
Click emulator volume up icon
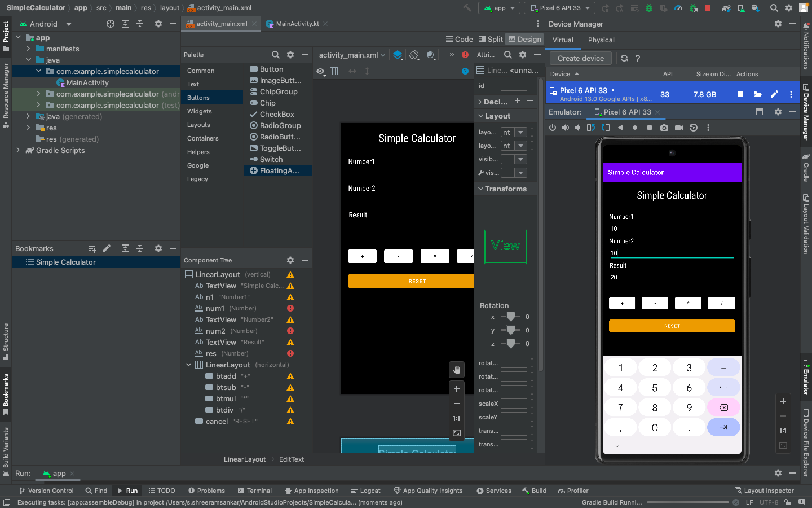click(565, 128)
